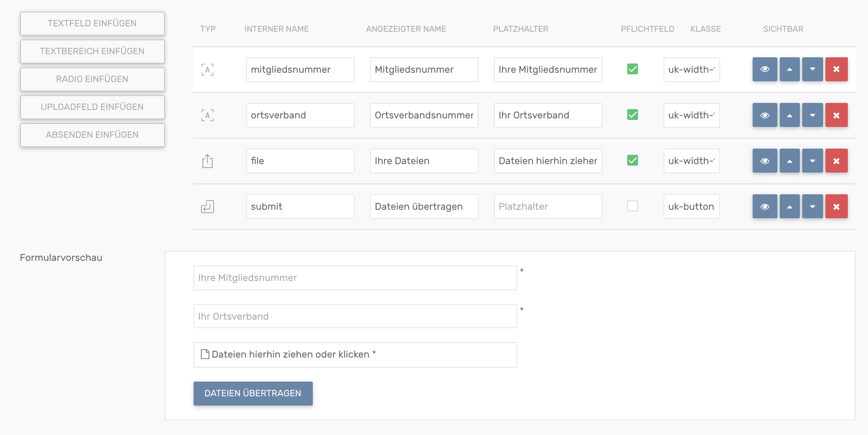Click the file drop zone in the preview
Image resolution: width=868 pixels, height=435 pixels.
355,355
